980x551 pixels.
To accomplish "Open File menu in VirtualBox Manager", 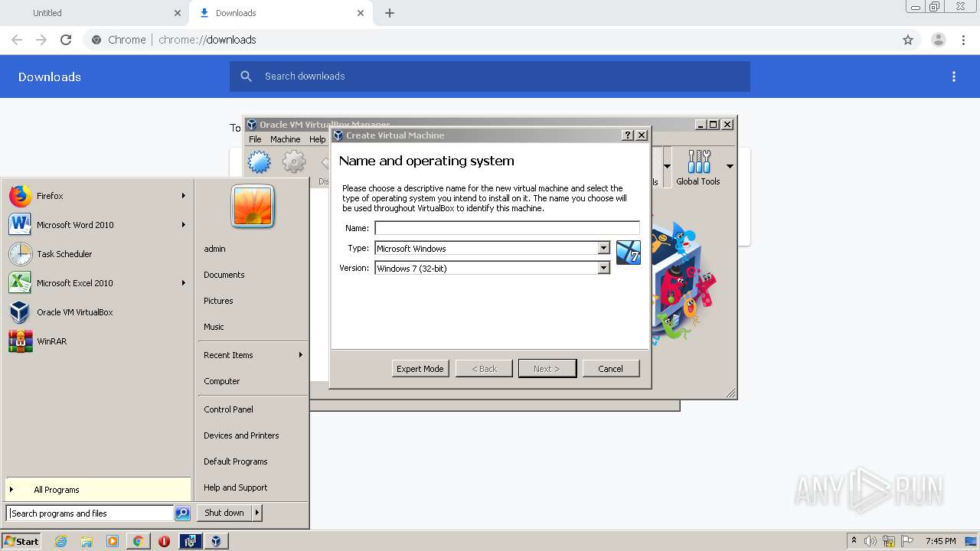I will [255, 139].
